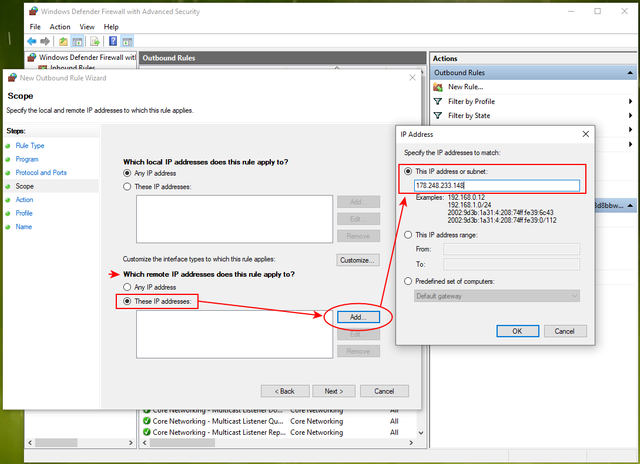Screen dimensions: 640x464
Task: Click the rules list scroll-down arrow
Action: 421,433
